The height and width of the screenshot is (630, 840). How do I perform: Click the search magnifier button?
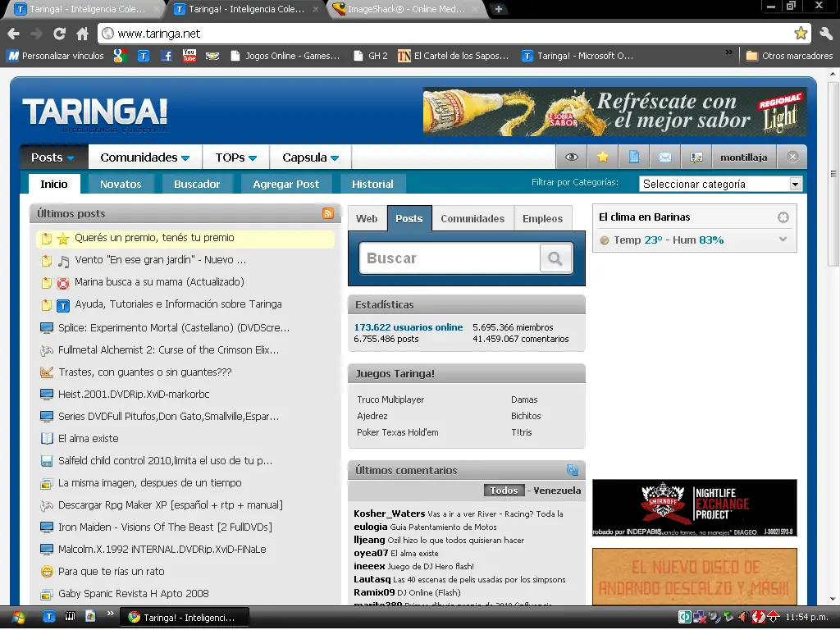(555, 258)
